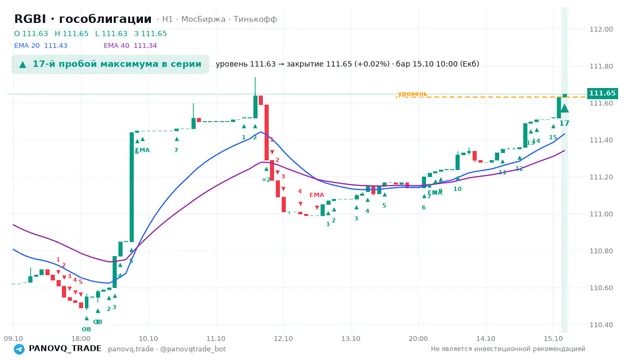The width and height of the screenshot is (640, 360).
Task: Open the PANOVQ_TRADE channel name
Action: 65,349
